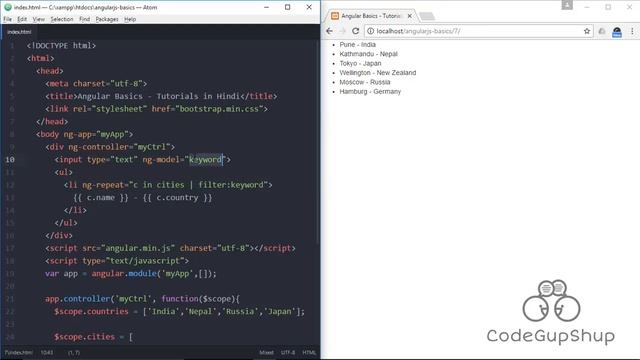Image resolution: width=640 pixels, height=360 pixels.
Task: Click the UTF-8 encoding in status bar
Action: pos(288,352)
